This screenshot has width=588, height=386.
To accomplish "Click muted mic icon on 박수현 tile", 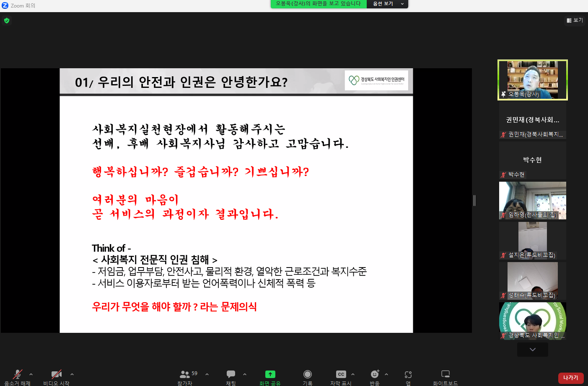I will tap(503, 175).
